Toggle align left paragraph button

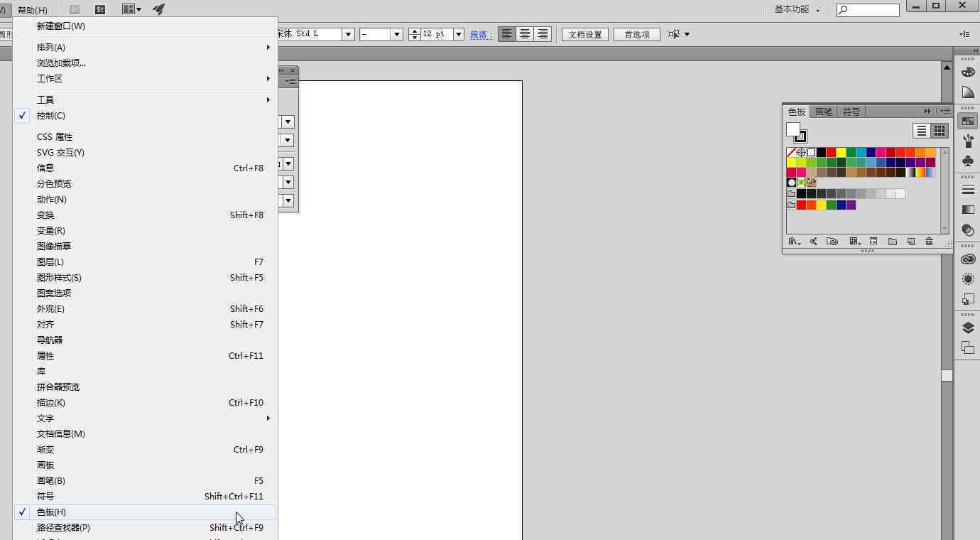point(506,34)
